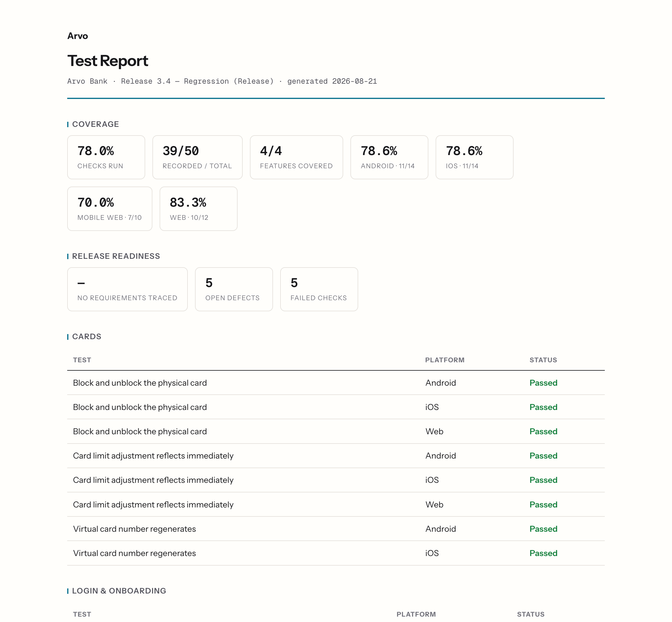Select 'Virtual card number regenerates' iOS row name
This screenshot has height=622, width=672.
(x=134, y=553)
